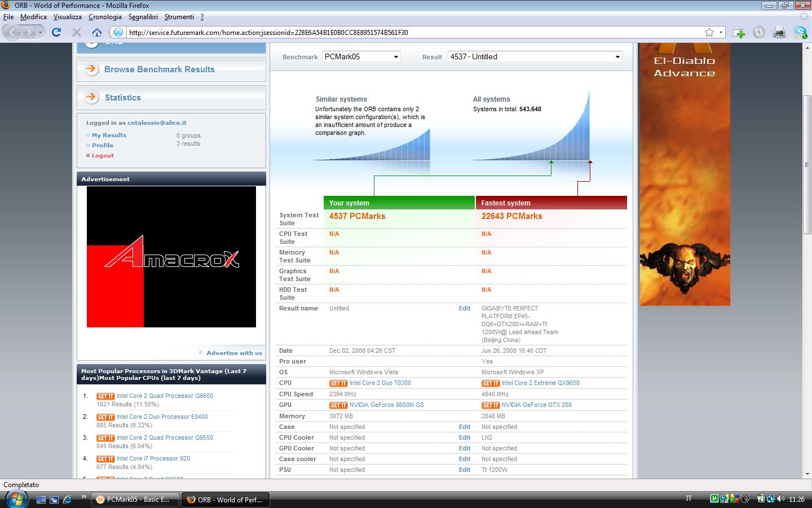
Task: Click Advertise with us link
Action: point(234,353)
